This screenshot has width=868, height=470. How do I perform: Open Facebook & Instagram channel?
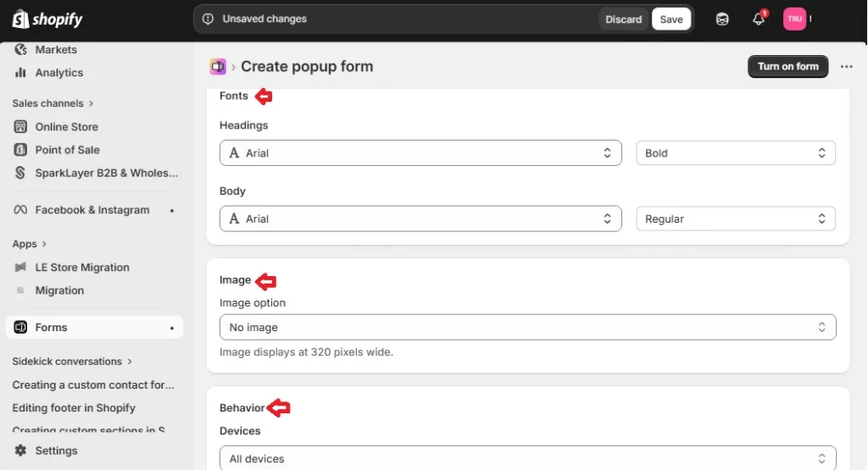click(92, 210)
